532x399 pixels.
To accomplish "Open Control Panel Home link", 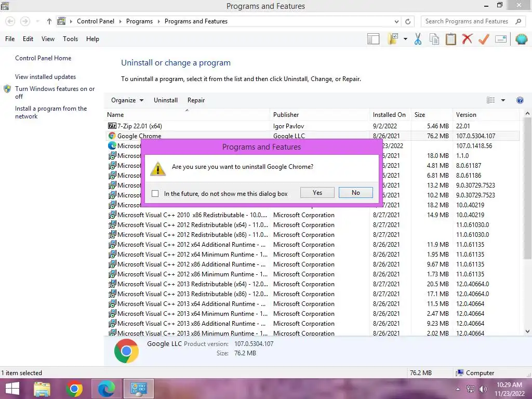I will pyautogui.click(x=43, y=58).
